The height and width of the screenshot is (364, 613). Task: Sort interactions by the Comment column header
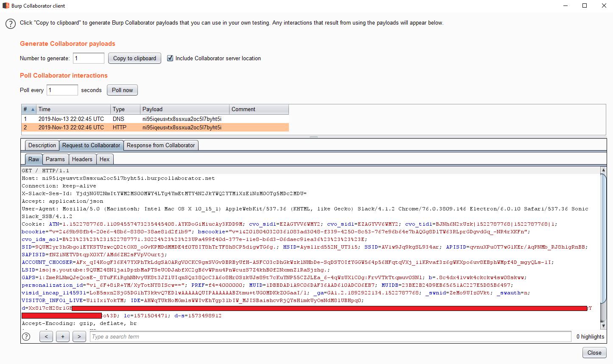coord(259,109)
